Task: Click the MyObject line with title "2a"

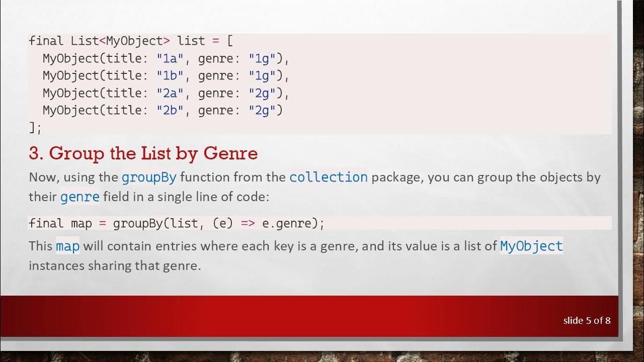Action: coord(166,93)
